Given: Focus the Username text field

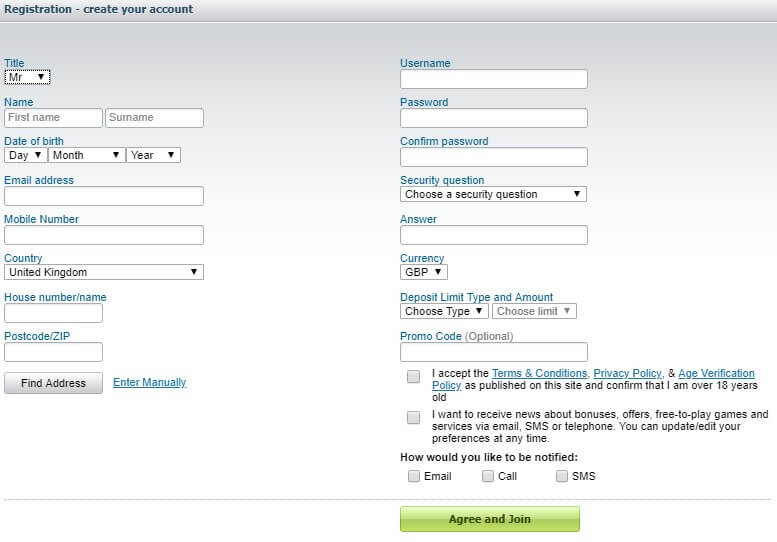Looking at the screenshot, I should pyautogui.click(x=493, y=79).
